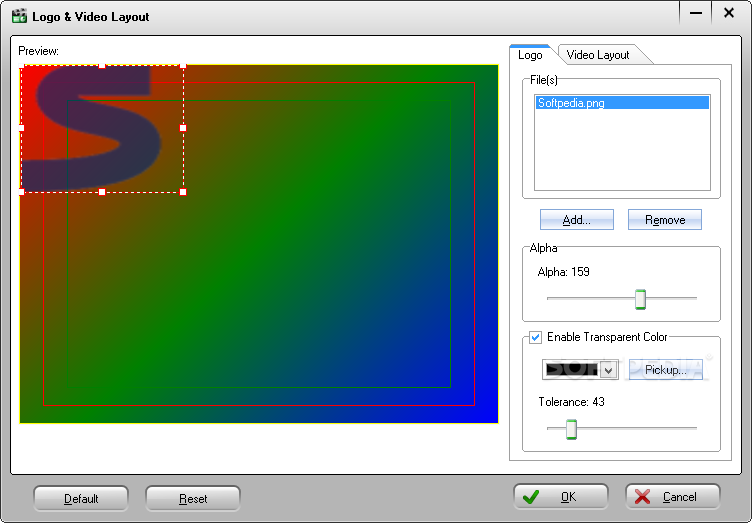Click the Add... button
Viewport: 752px width, 523px height.
point(576,220)
